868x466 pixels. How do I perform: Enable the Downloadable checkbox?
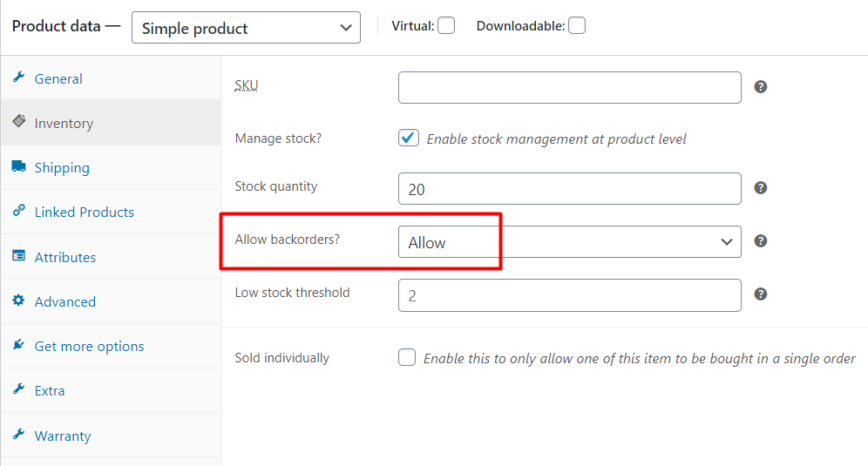pyautogui.click(x=577, y=25)
